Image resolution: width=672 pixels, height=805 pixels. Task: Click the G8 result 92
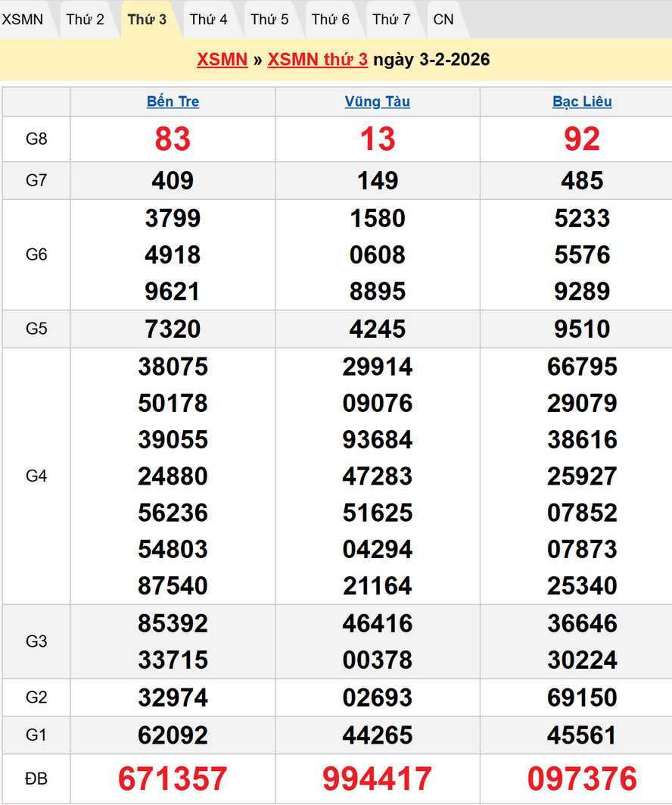click(582, 139)
